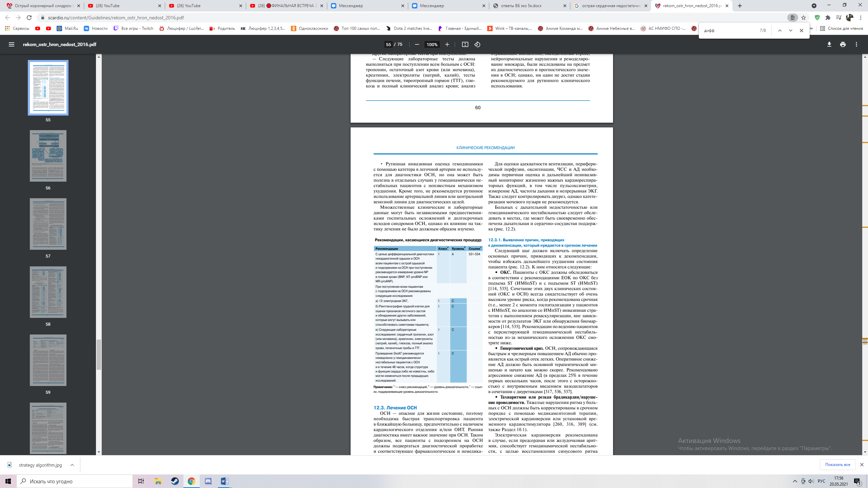
Task: Go to next find result
Action: tap(790, 30)
